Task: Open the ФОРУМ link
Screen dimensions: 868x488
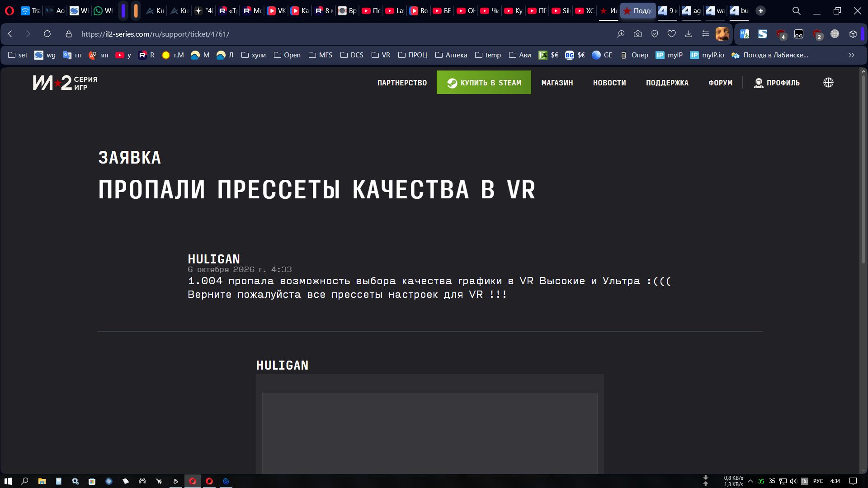Action: [x=720, y=83]
